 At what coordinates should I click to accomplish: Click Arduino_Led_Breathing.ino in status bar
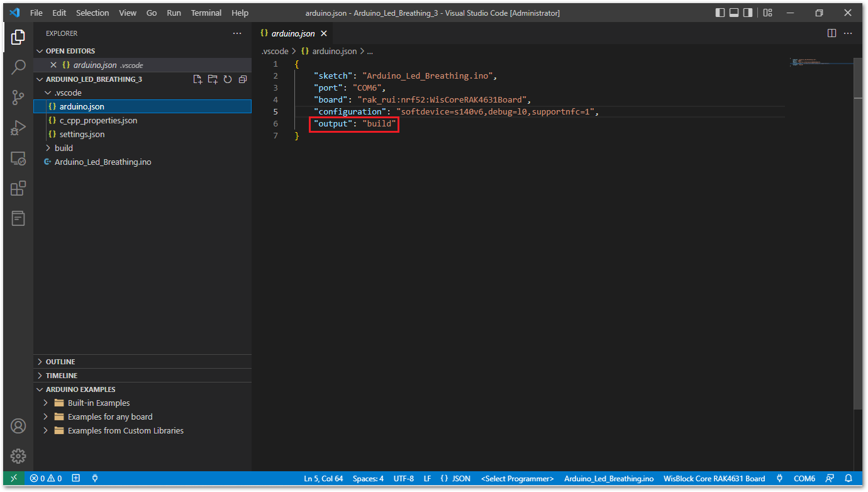tap(609, 478)
